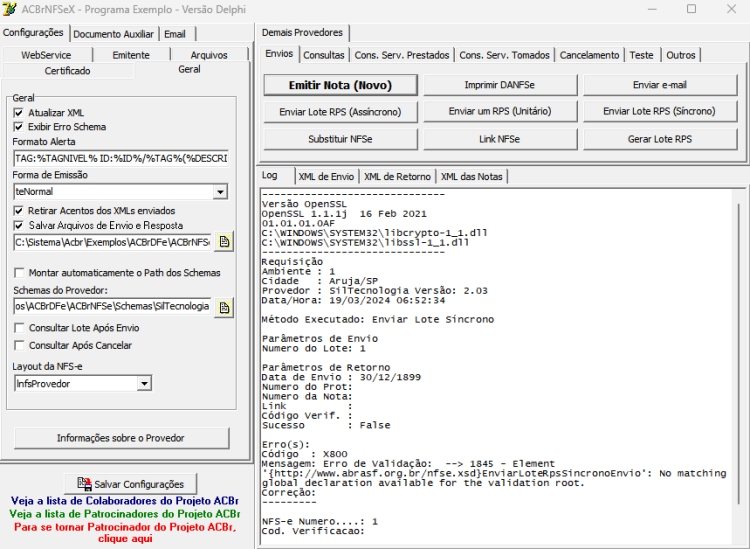Open the Colaboradores do Projeto ACBr link

[x=125, y=501]
